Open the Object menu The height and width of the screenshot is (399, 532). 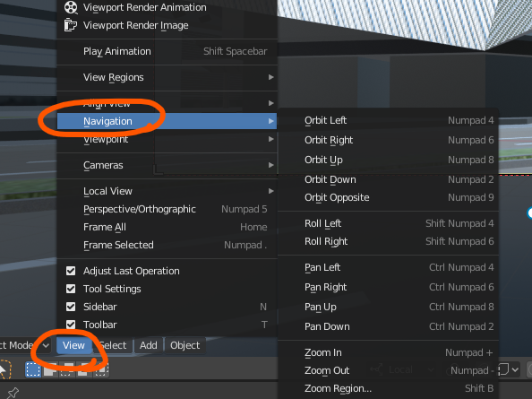tap(184, 345)
